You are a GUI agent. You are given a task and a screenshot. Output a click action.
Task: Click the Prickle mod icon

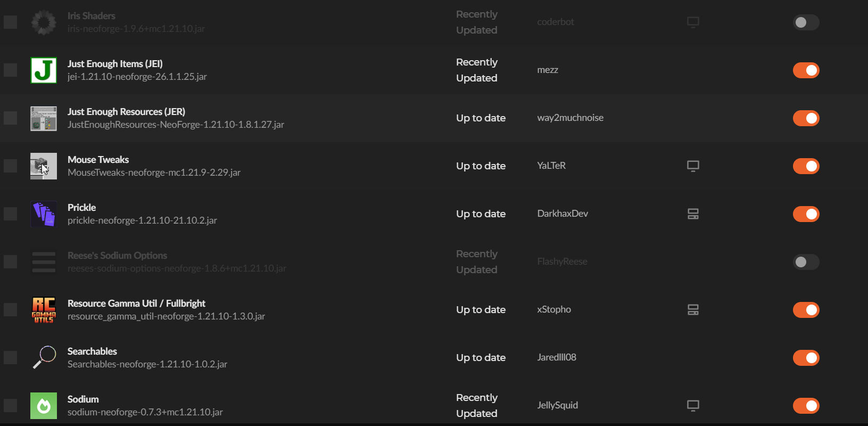tap(44, 214)
